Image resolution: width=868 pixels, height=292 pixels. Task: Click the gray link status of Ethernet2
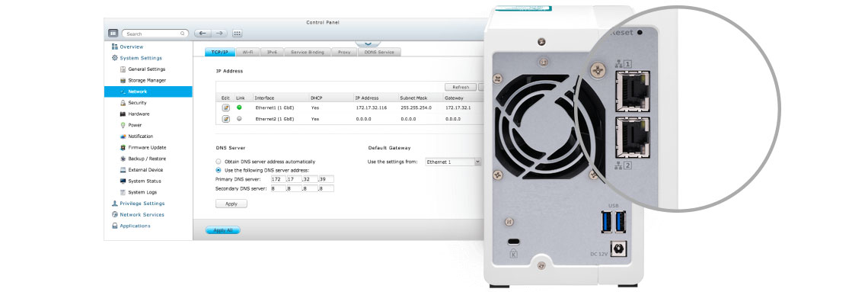[x=239, y=118]
